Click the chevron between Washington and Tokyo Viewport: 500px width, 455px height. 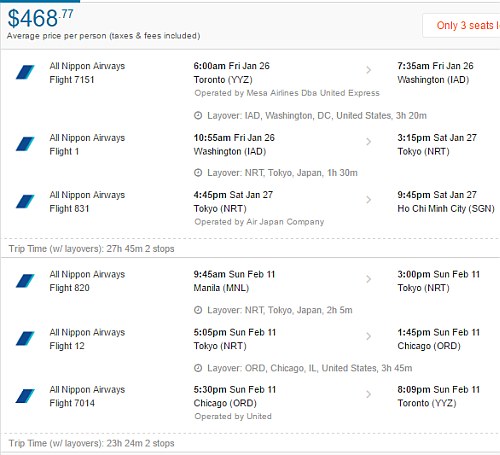click(x=368, y=142)
